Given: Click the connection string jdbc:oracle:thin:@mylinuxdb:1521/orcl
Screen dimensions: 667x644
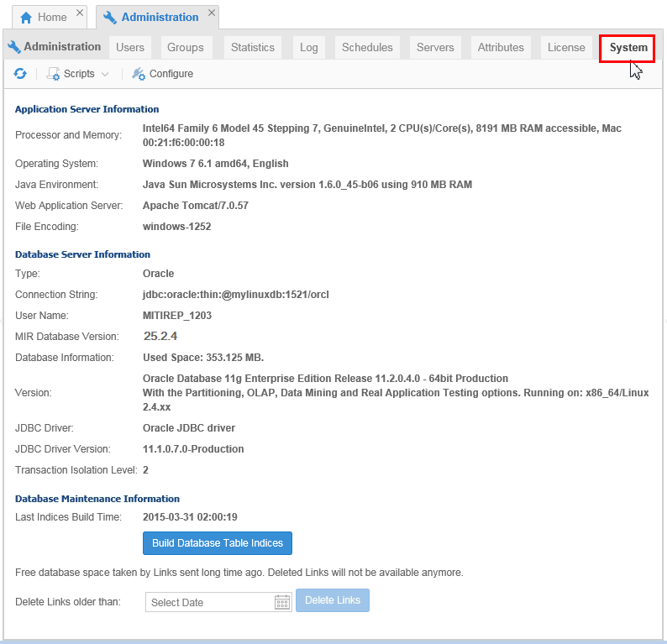Looking at the screenshot, I should click(x=236, y=295).
